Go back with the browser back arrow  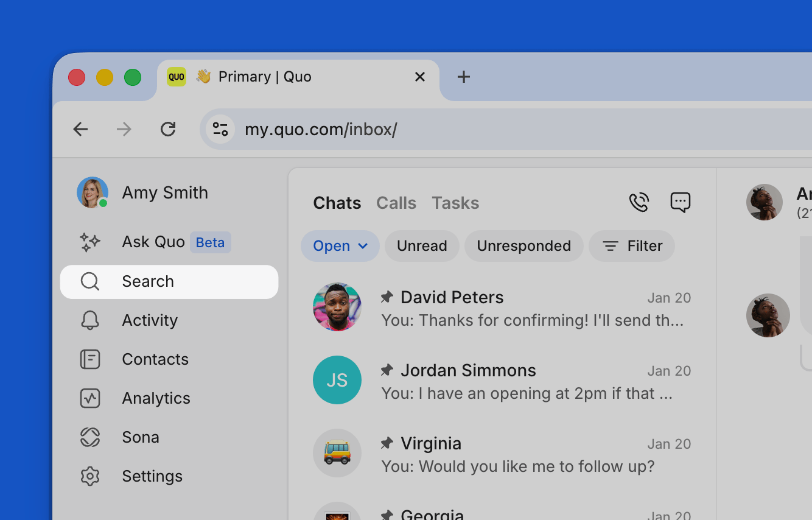click(80, 129)
